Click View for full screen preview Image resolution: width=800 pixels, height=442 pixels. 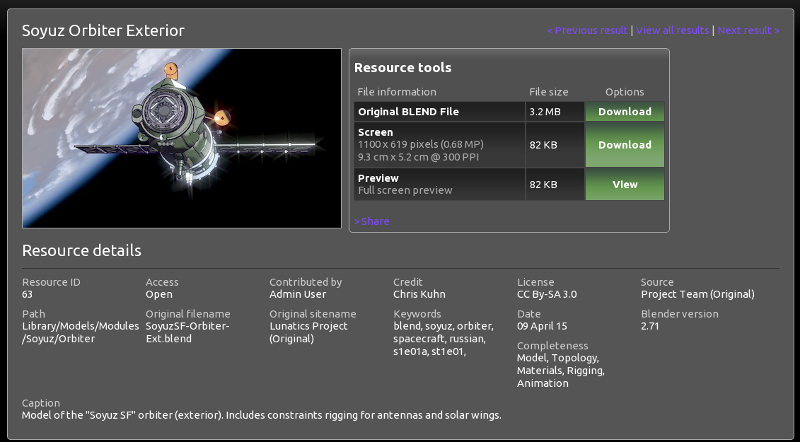624,184
